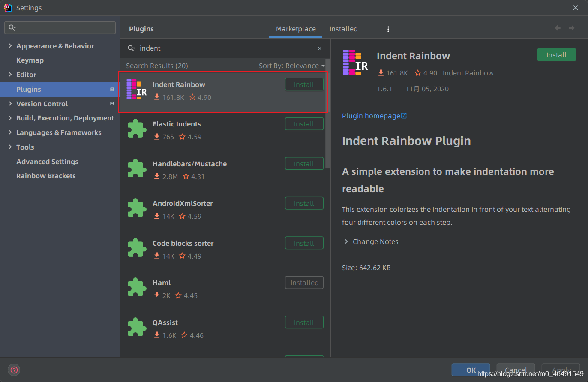This screenshot has height=382, width=588.
Task: Install the QAssist plugin
Action: [304, 322]
